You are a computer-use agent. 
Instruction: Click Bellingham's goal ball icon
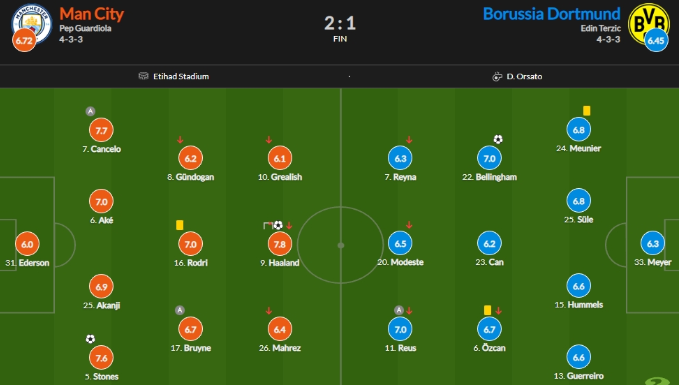498,139
